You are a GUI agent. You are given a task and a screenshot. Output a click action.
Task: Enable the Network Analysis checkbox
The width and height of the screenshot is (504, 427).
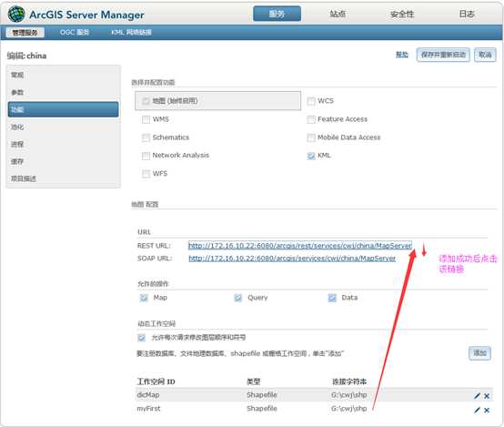coord(146,156)
